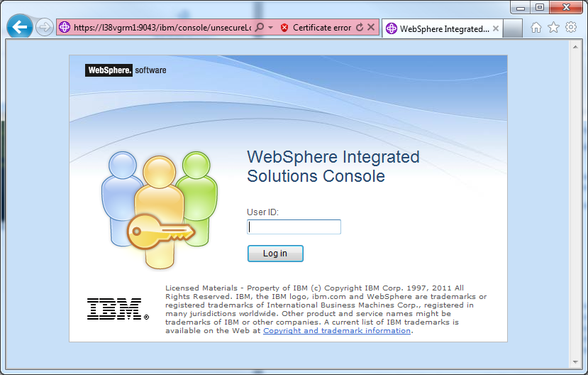Screen dimensions: 588x375
Task: Click the Log in button
Action: coord(275,254)
